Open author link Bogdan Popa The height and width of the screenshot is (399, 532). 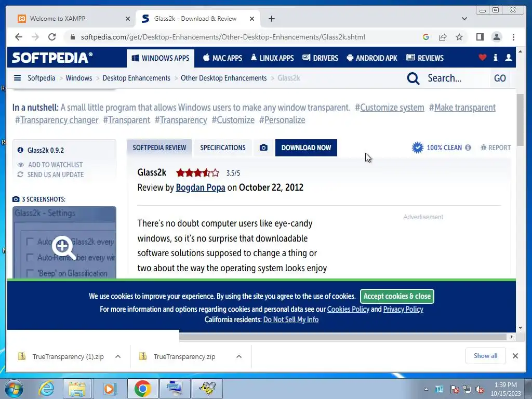pyautogui.click(x=200, y=187)
